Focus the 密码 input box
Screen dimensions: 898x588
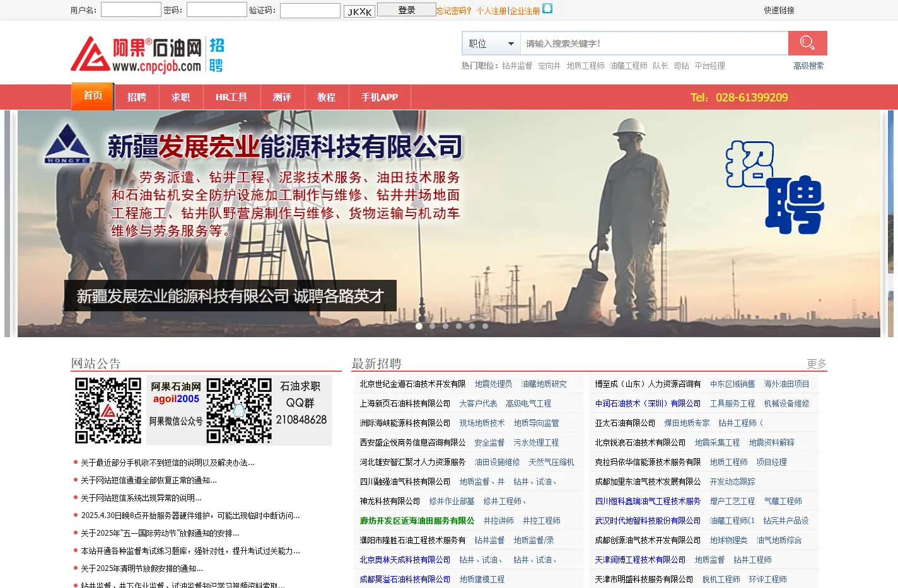coord(217,9)
